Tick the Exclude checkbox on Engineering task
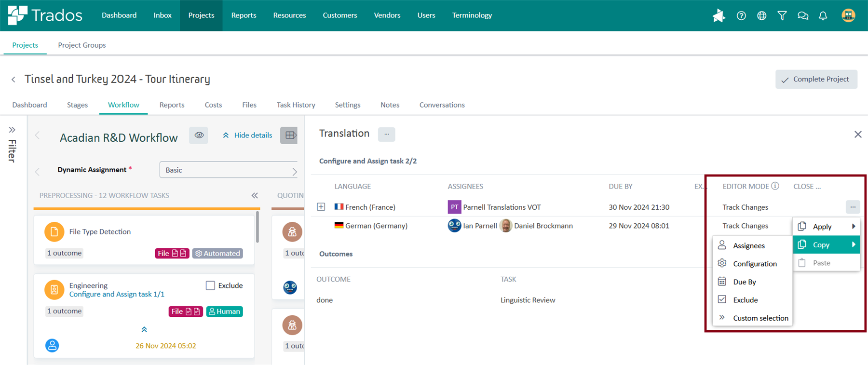 click(210, 285)
